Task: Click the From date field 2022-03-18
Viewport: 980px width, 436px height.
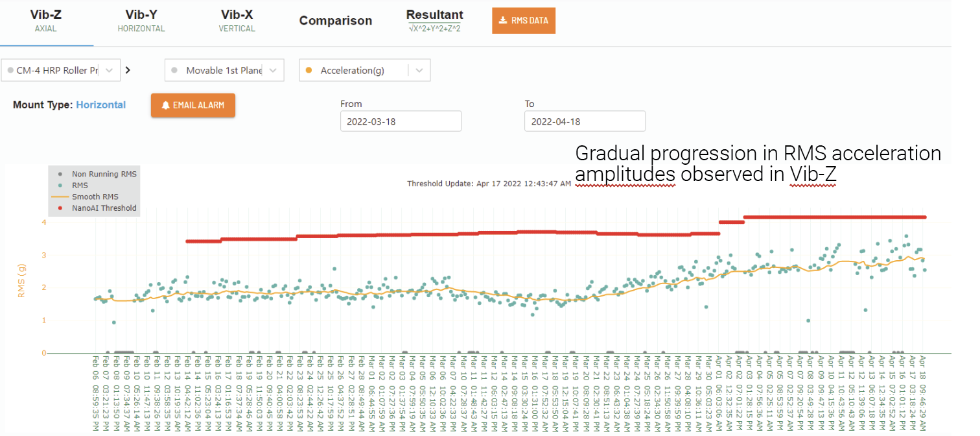Action: pyautogui.click(x=401, y=121)
